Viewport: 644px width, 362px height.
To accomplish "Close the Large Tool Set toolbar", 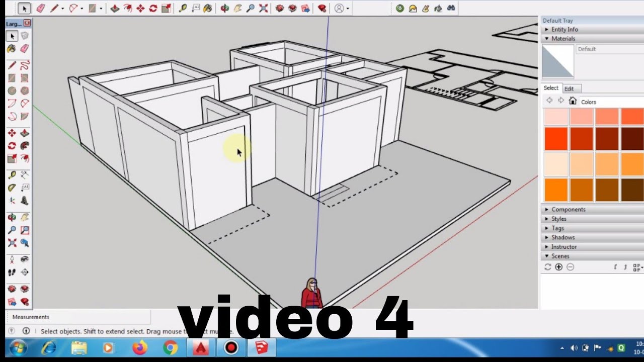I will [27, 23].
